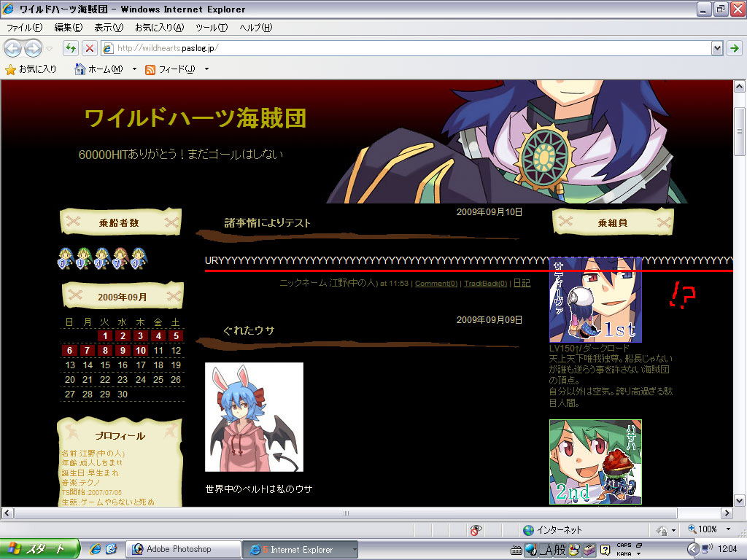The width and height of the screenshot is (747, 560).
Task: Open the ヘルプ(H) menu
Action: pyautogui.click(x=256, y=28)
